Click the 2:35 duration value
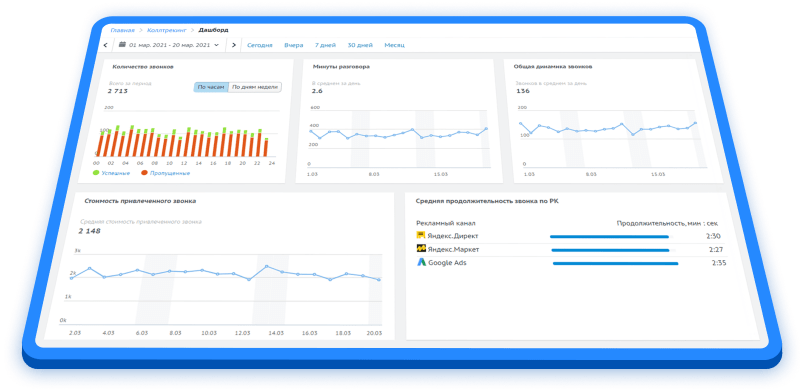Screen dimensions: 804x391 click(719, 263)
